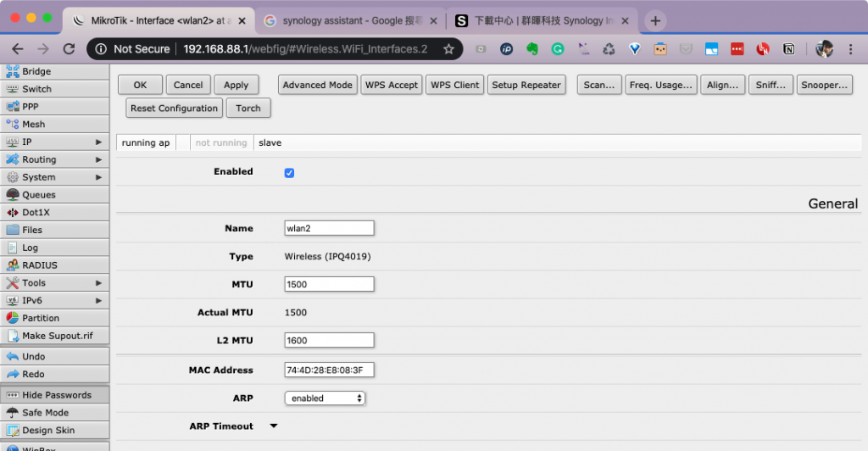This screenshot has height=451, width=868.
Task: Open Freq. Usage... tool
Action: (x=660, y=85)
